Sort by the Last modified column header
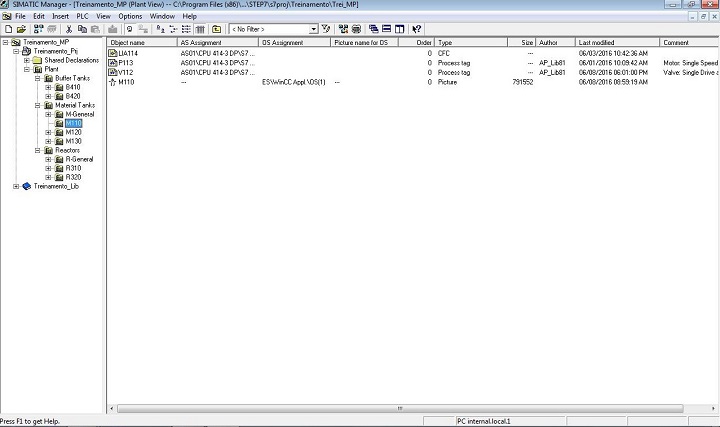Screen dimensions: 720x427 618,42
